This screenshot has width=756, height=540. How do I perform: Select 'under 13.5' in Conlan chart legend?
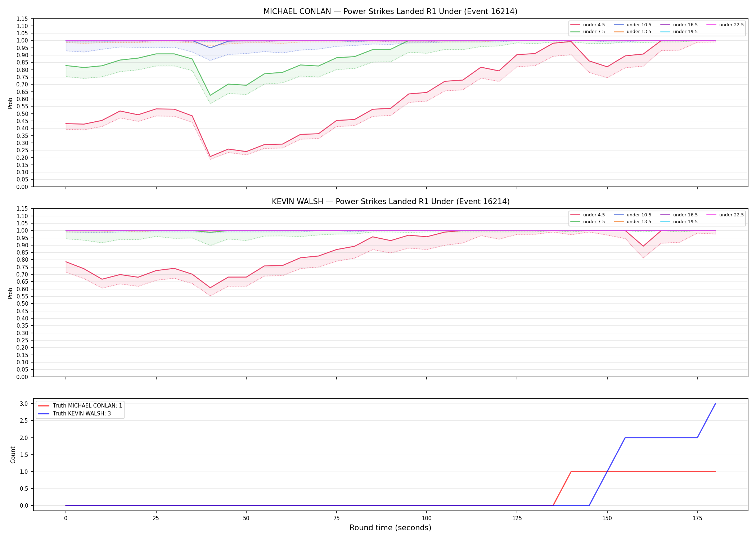point(633,32)
